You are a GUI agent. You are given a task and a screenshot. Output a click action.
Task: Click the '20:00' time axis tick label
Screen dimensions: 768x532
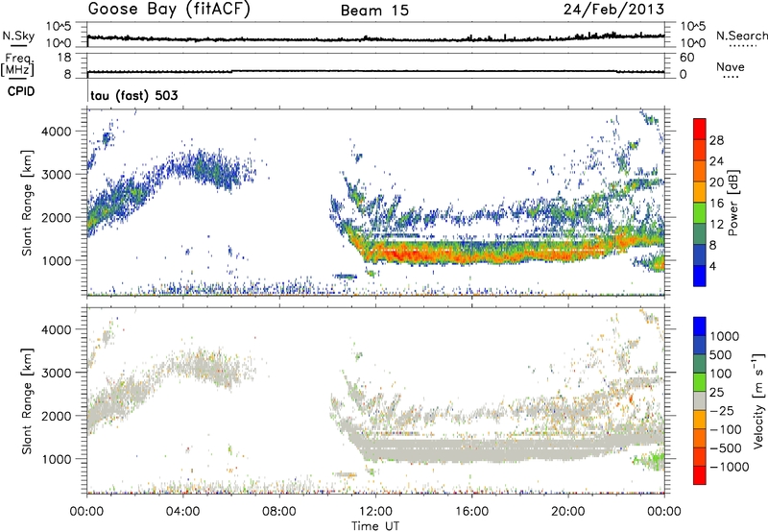568,512
